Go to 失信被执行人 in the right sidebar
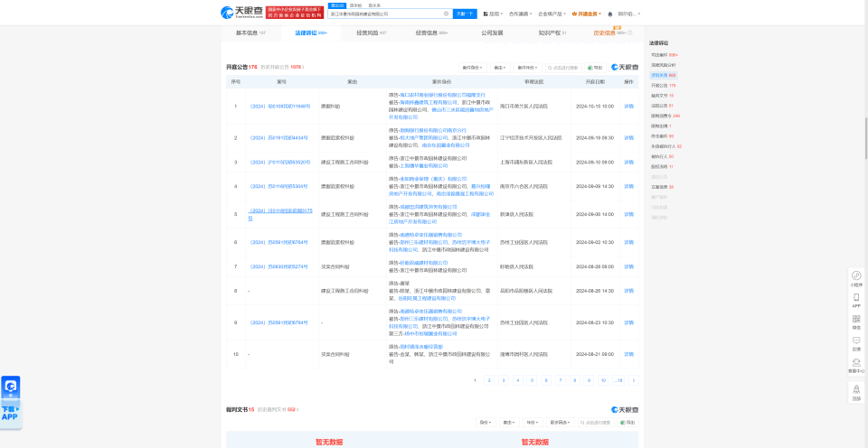The height and width of the screenshot is (448, 868). point(666,146)
